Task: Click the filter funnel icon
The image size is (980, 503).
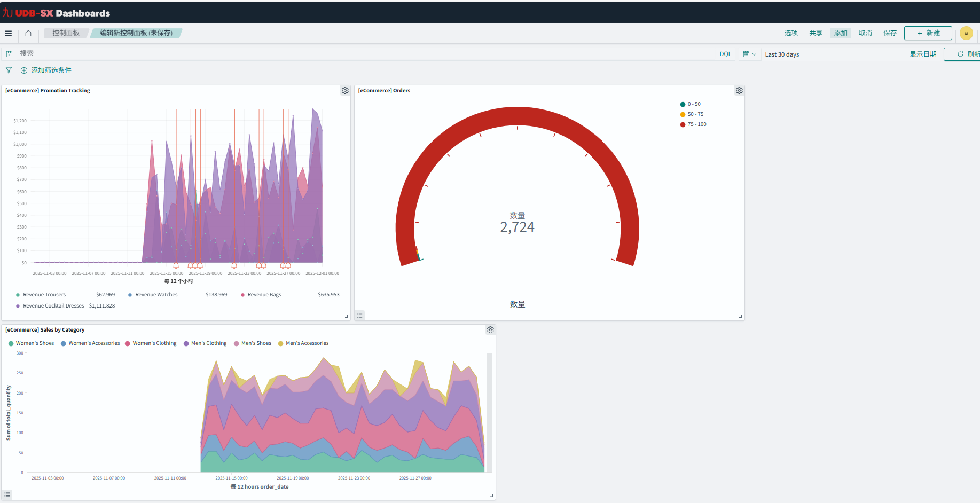Action: pos(9,70)
